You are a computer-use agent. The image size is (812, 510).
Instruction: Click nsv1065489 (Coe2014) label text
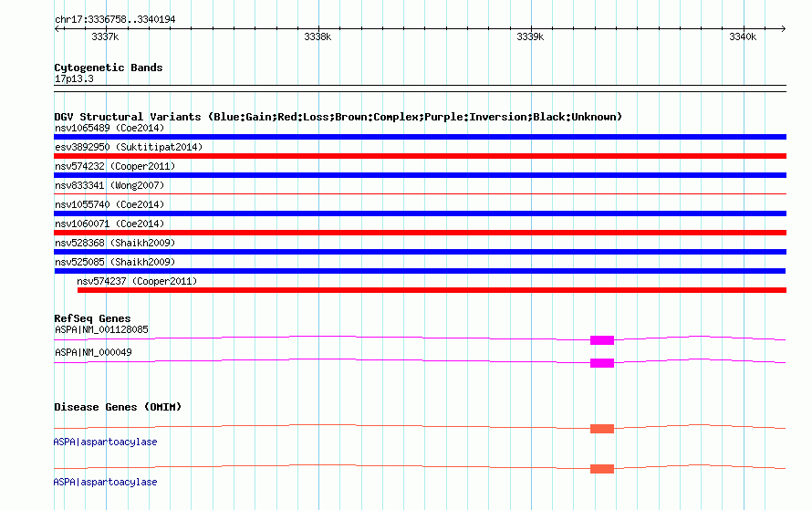click(x=109, y=128)
